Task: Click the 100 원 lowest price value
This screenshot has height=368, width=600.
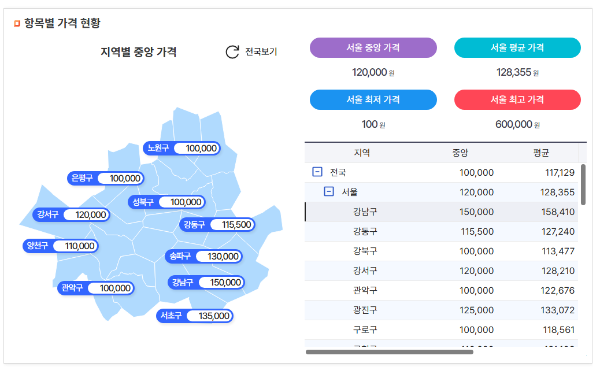Action: click(x=373, y=124)
